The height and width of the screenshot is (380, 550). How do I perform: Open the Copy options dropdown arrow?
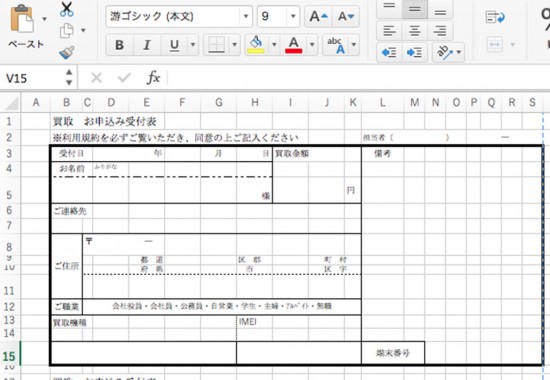83,31
